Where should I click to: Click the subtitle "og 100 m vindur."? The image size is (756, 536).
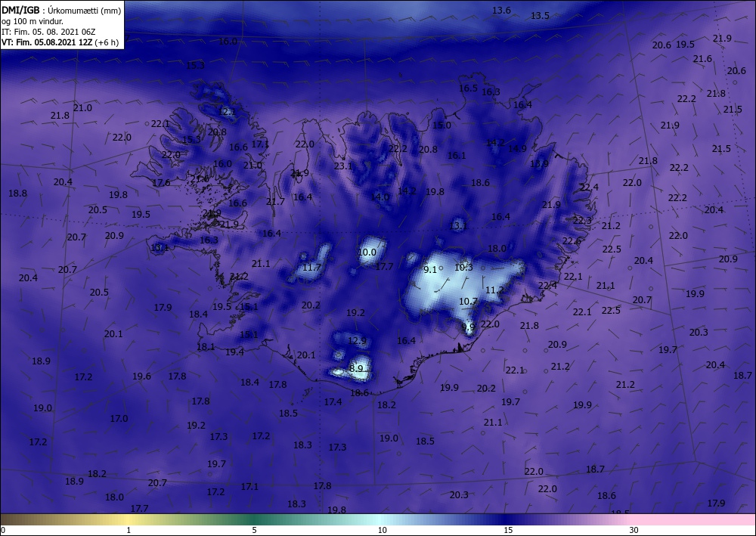tap(33, 21)
